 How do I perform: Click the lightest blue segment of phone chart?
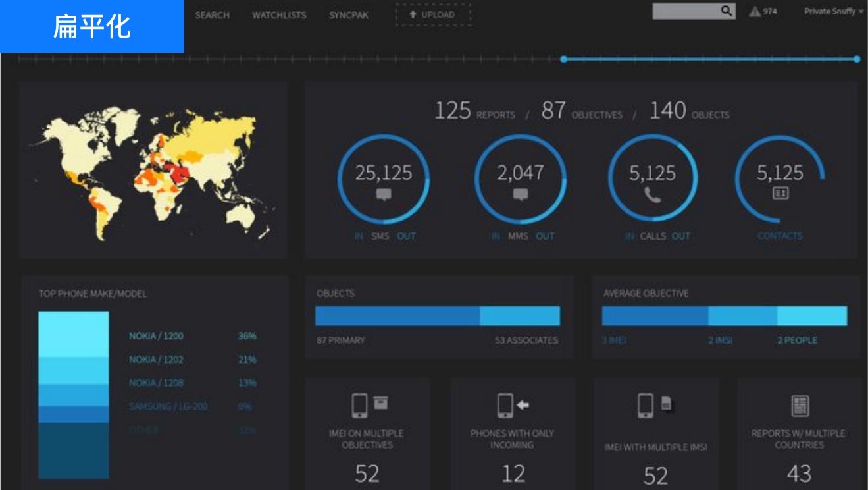point(73,334)
